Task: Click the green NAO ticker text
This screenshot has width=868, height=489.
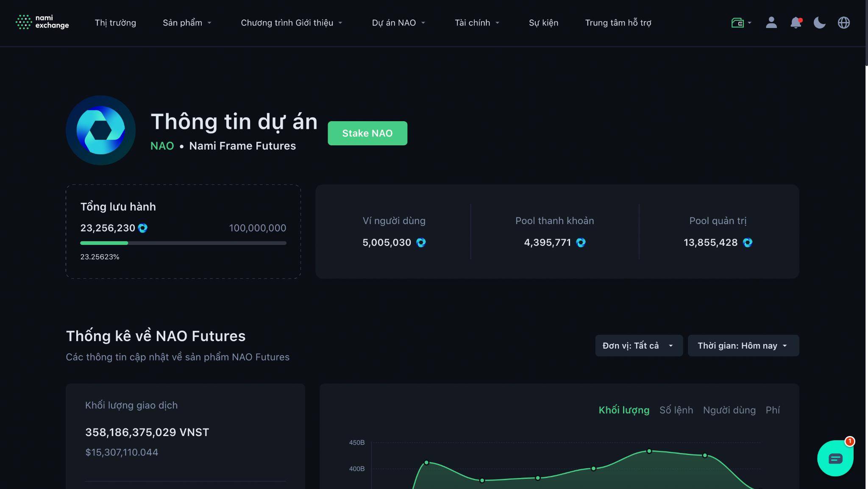Action: (162, 146)
